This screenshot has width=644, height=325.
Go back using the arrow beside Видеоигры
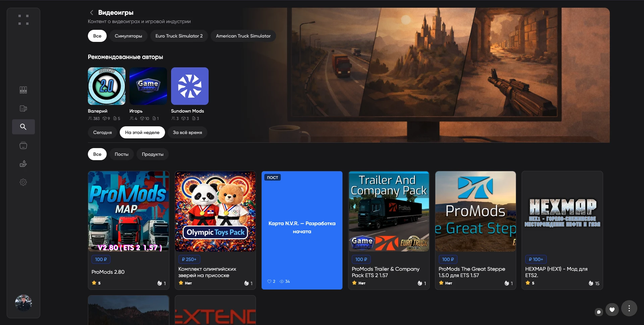pos(91,12)
